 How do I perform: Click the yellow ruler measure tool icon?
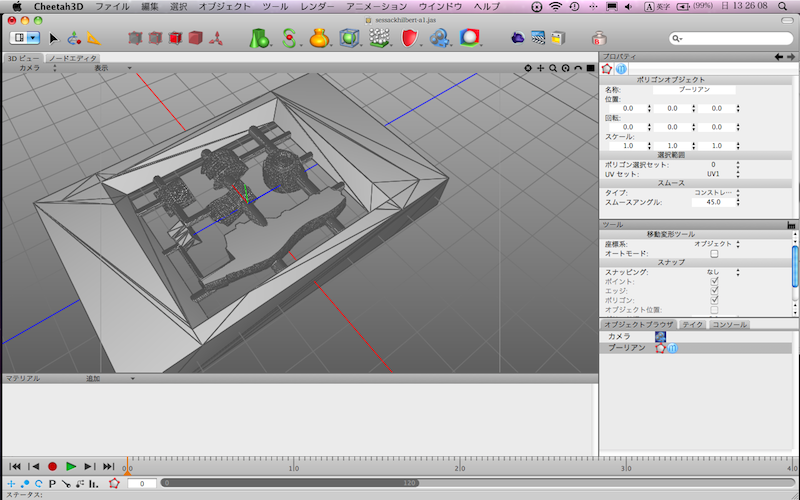point(93,38)
